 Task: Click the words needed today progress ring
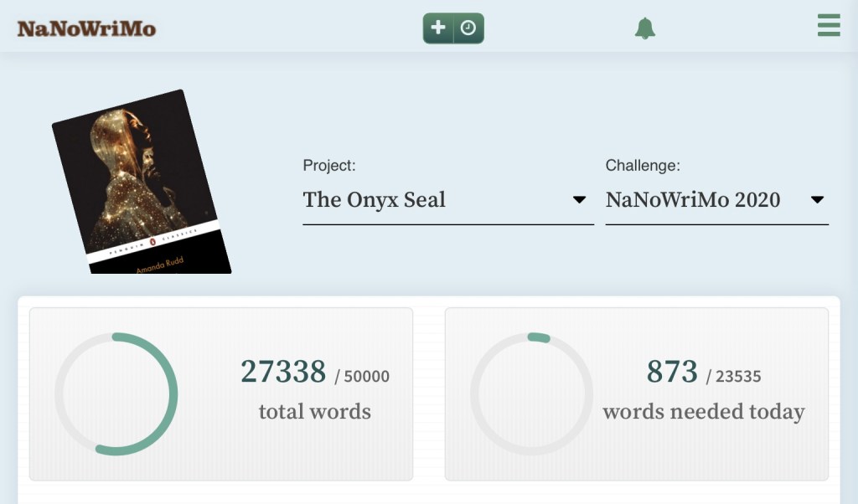pyautogui.click(x=531, y=394)
